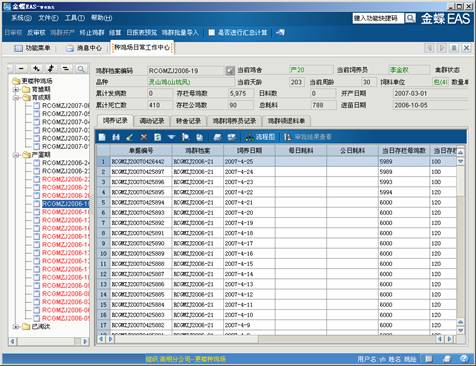This screenshot has height=366, width=476.
Task: Click the collapse (minus) icon above the tree
Action: [21, 69]
